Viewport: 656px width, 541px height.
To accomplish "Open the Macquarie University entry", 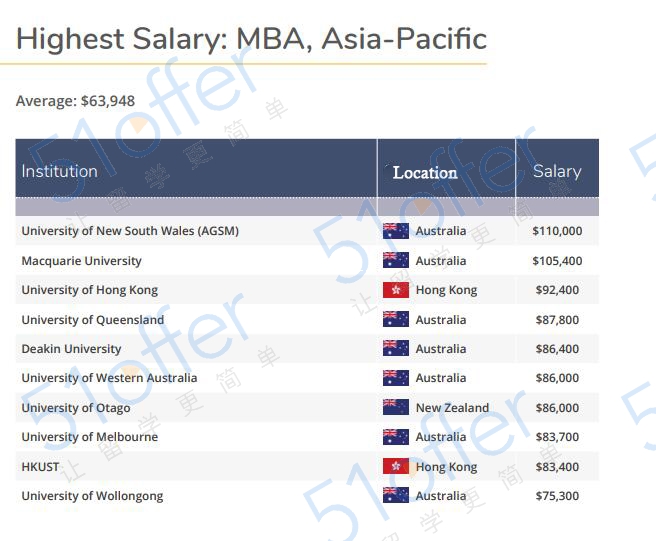I will (x=82, y=261).
